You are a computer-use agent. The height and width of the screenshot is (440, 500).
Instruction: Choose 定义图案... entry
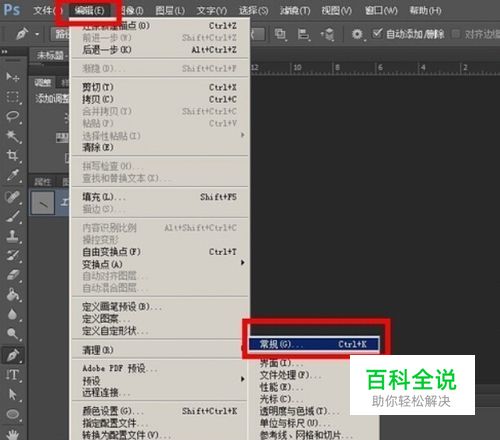(160, 319)
